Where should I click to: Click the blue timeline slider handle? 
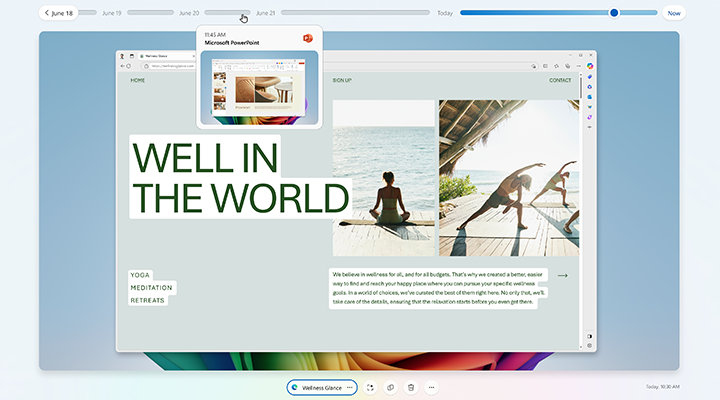tap(614, 13)
